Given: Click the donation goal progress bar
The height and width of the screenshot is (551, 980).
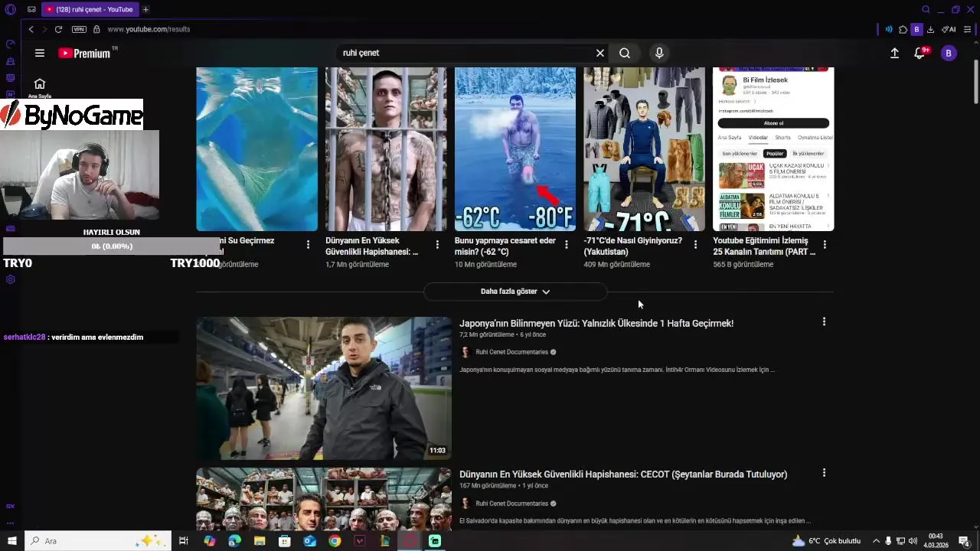Looking at the screenshot, I should (112, 246).
